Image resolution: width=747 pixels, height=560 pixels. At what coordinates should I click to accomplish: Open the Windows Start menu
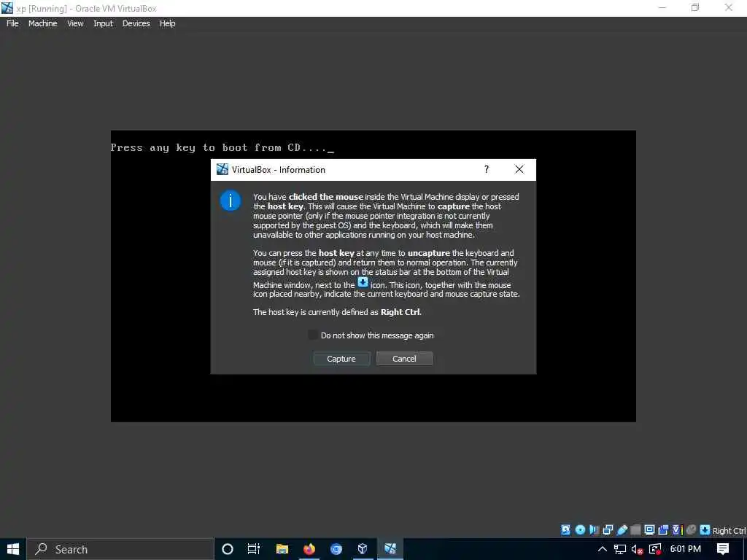(13, 549)
